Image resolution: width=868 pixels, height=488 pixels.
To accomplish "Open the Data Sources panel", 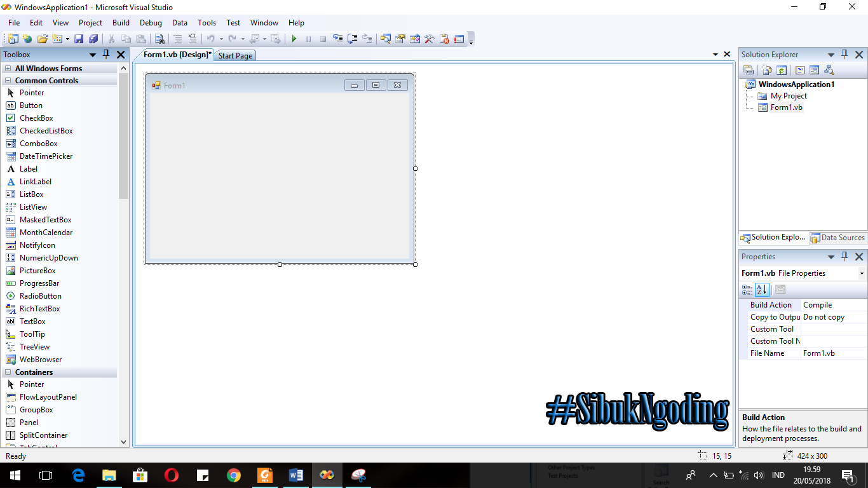I will click(837, 237).
